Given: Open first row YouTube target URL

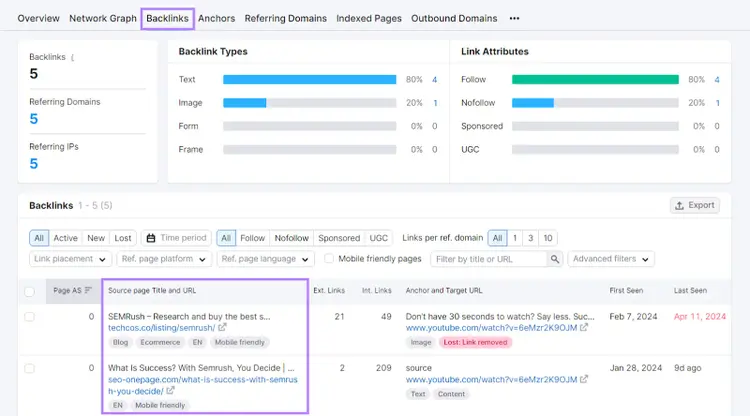Looking at the screenshot, I should click(x=491, y=328).
